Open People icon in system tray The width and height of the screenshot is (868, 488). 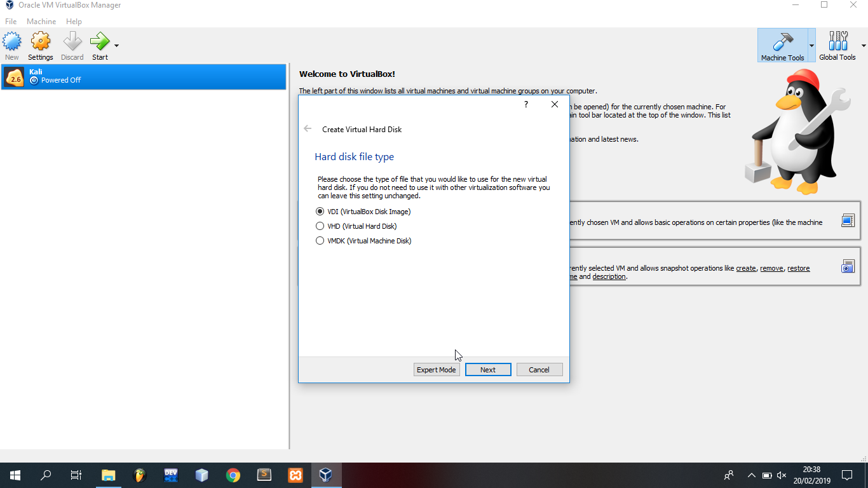[x=729, y=475]
